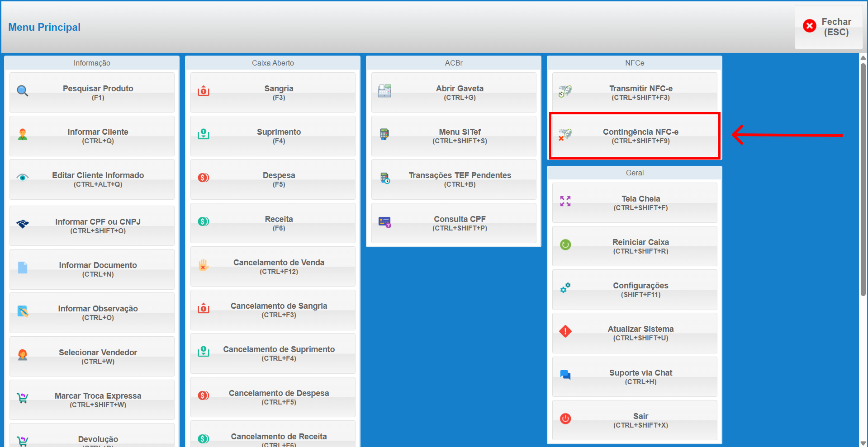Image resolution: width=868 pixels, height=447 pixels.
Task: Click the scrollbar down arrow
Action: pos(863,443)
